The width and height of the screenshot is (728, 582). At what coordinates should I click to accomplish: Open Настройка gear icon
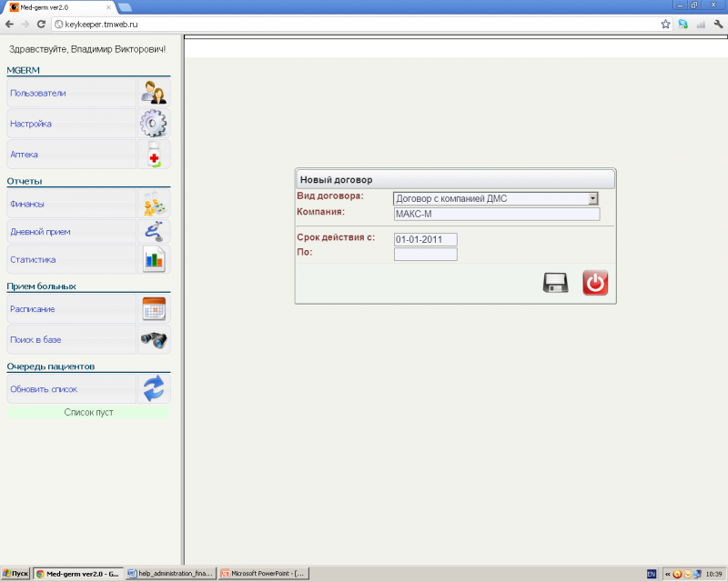(x=153, y=124)
